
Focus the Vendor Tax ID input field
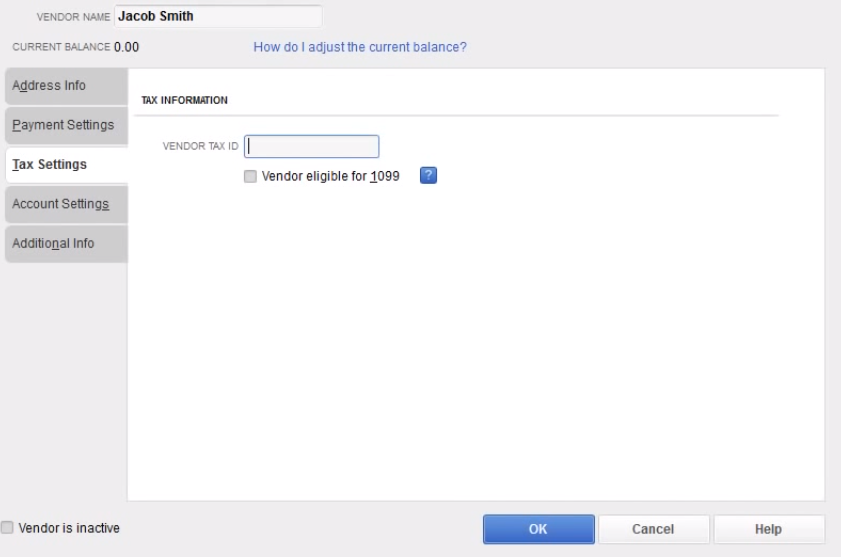click(312, 146)
